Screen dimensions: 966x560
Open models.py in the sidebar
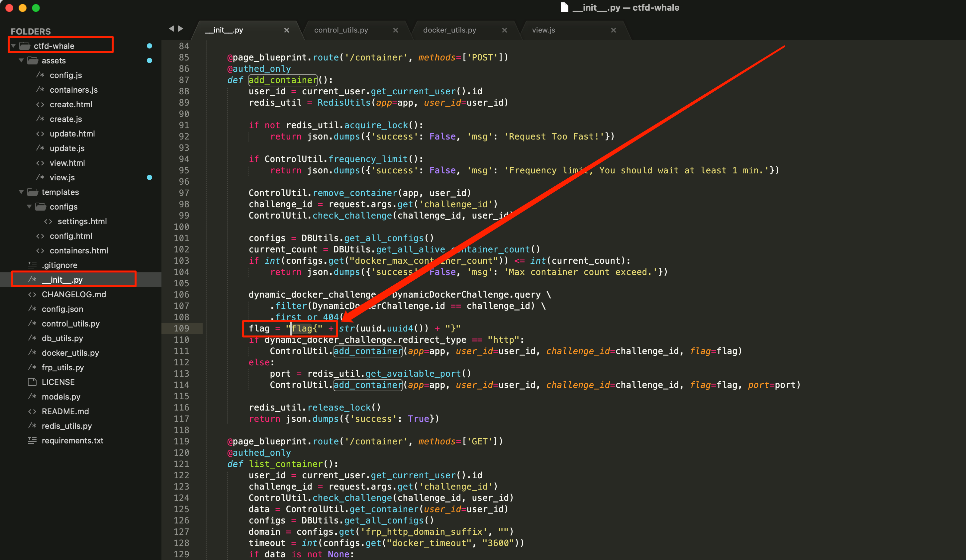coord(61,397)
